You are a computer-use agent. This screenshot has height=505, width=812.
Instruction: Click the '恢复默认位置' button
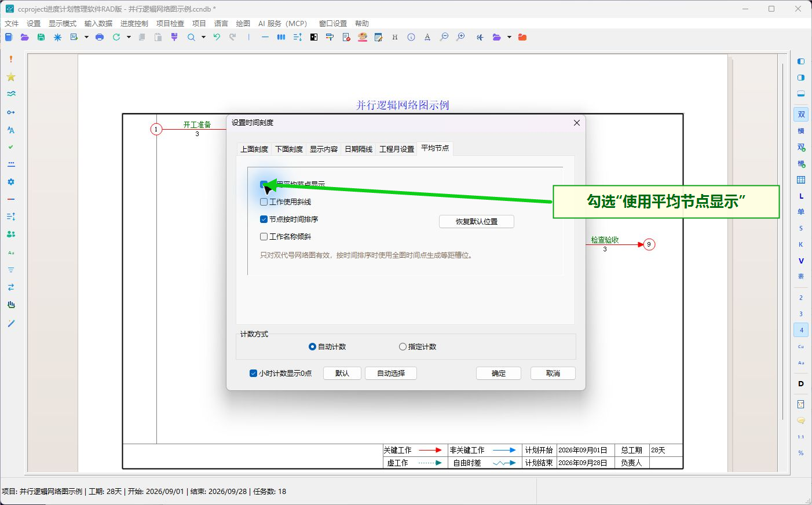tap(477, 221)
